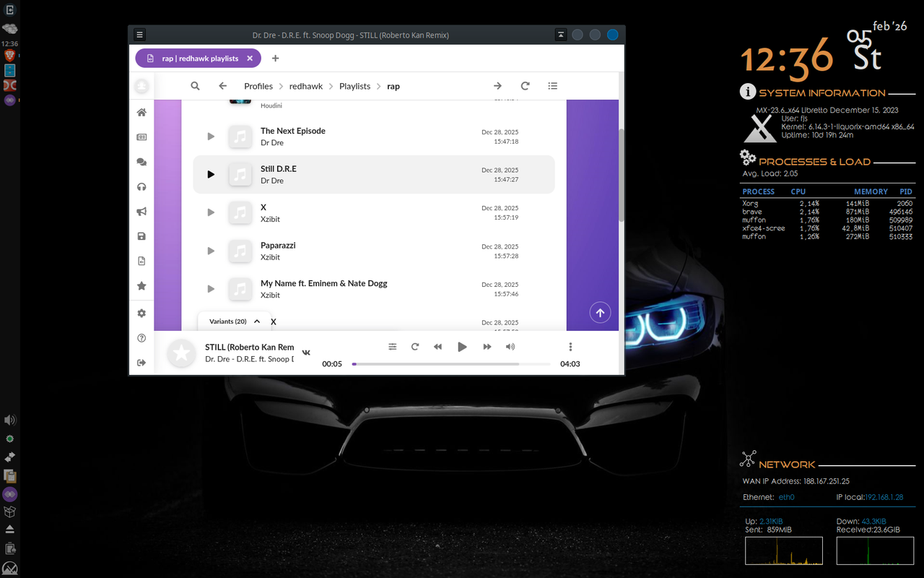
Task: Open the Brave browser in left panel
Action: click(x=10, y=56)
